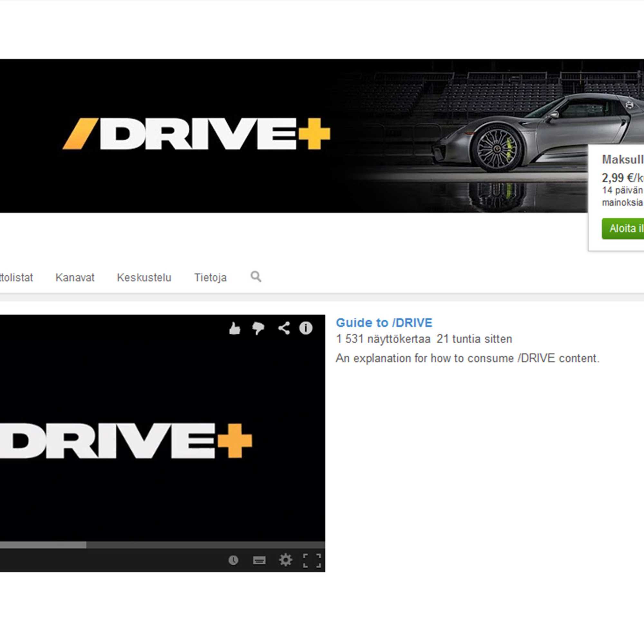Open the Kanavat tab
Viewport: 644px width, 644px height.
pos(75,277)
